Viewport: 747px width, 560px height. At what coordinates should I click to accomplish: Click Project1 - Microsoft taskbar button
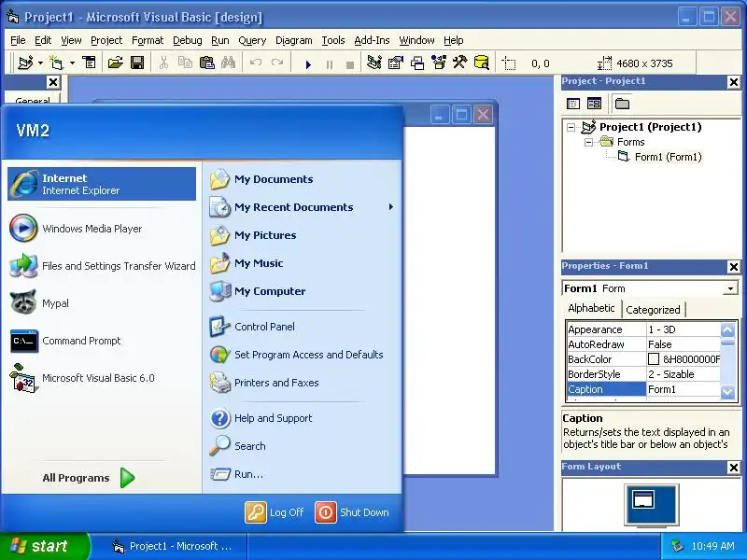pos(170,546)
